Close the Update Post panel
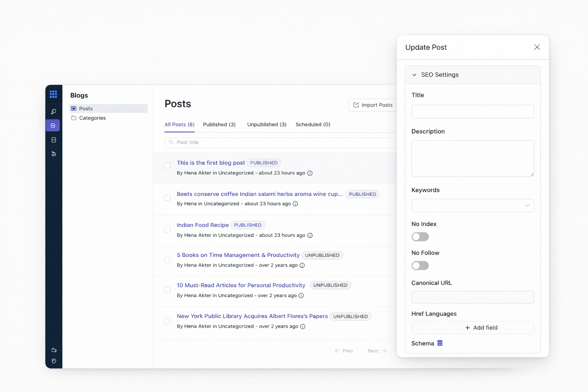 pyautogui.click(x=537, y=47)
